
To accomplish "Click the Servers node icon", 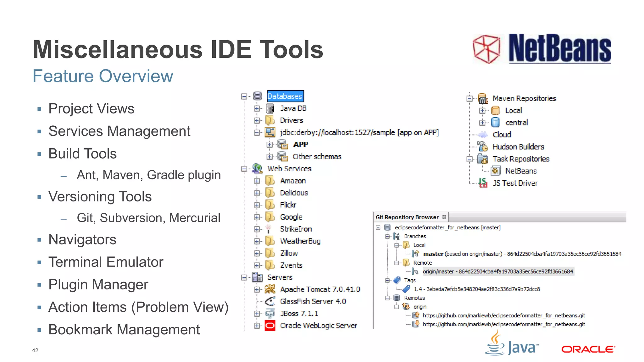I will (x=257, y=277).
